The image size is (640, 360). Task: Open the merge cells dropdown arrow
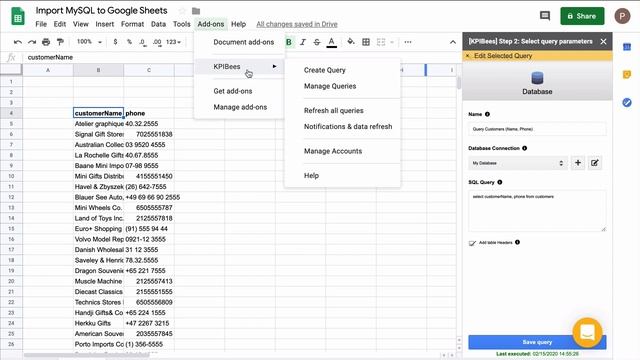point(392,42)
